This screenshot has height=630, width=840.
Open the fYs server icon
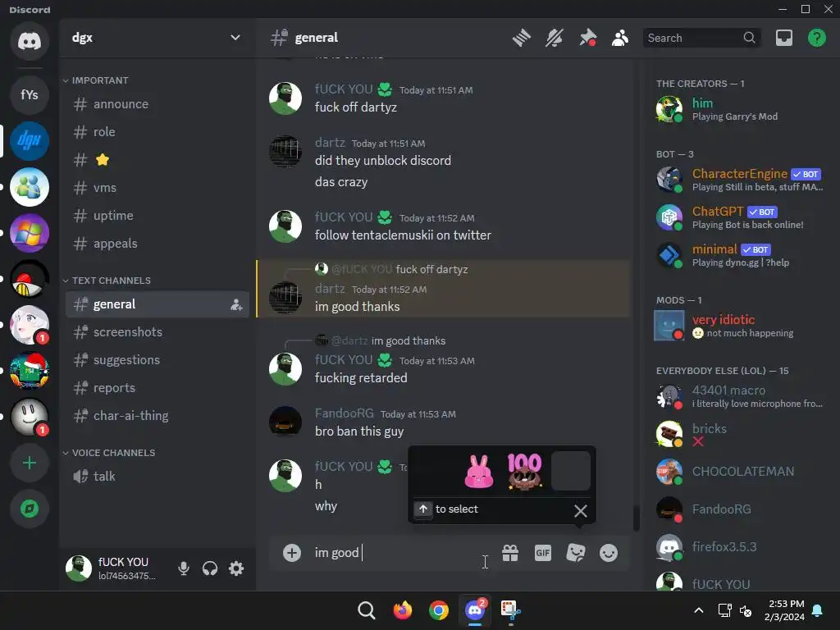(x=30, y=95)
